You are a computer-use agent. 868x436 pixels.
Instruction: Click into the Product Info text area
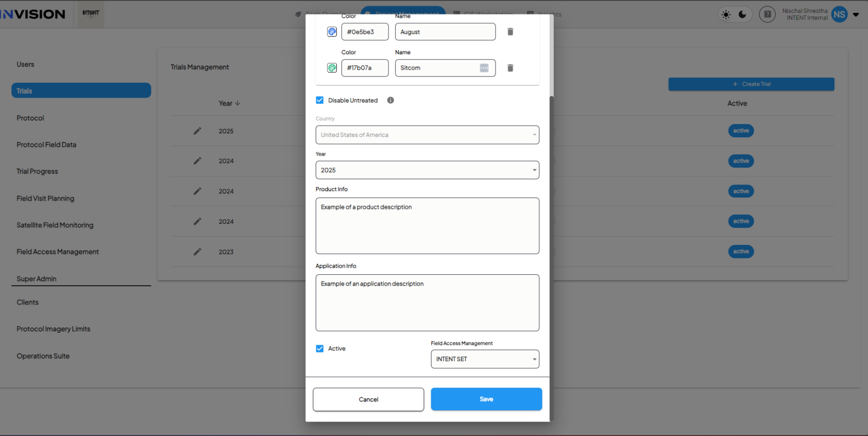tap(427, 226)
